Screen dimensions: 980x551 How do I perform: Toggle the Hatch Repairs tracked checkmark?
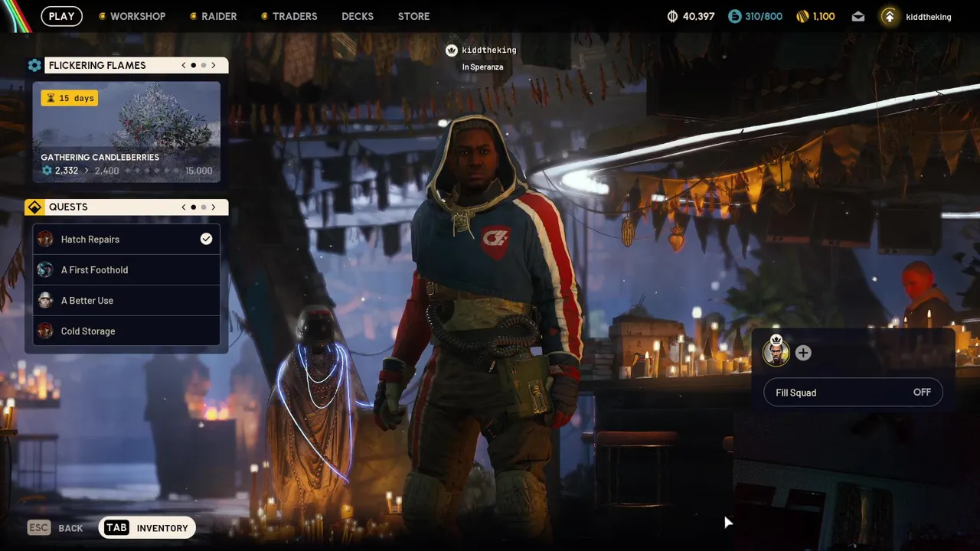pyautogui.click(x=206, y=239)
